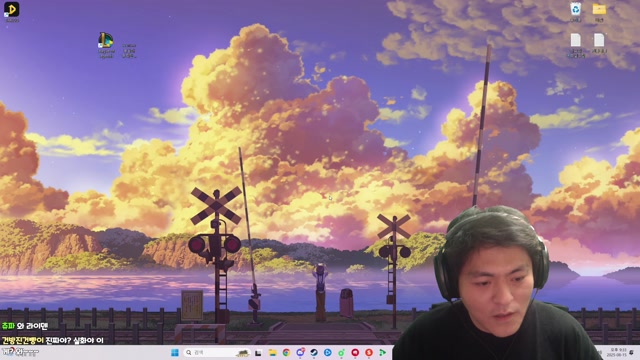The image size is (640, 360).
Task: Open the blue play-button media app
Action: 328,353
